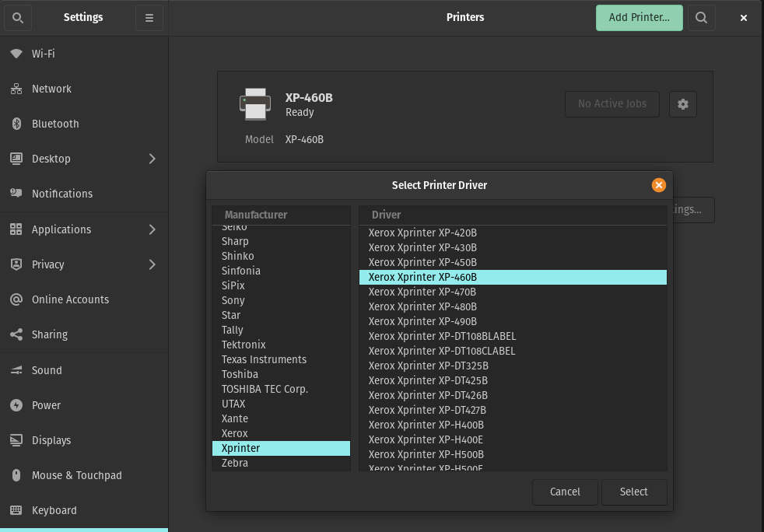764x532 pixels.
Task: Select SiPix manufacturer
Action: (281, 286)
